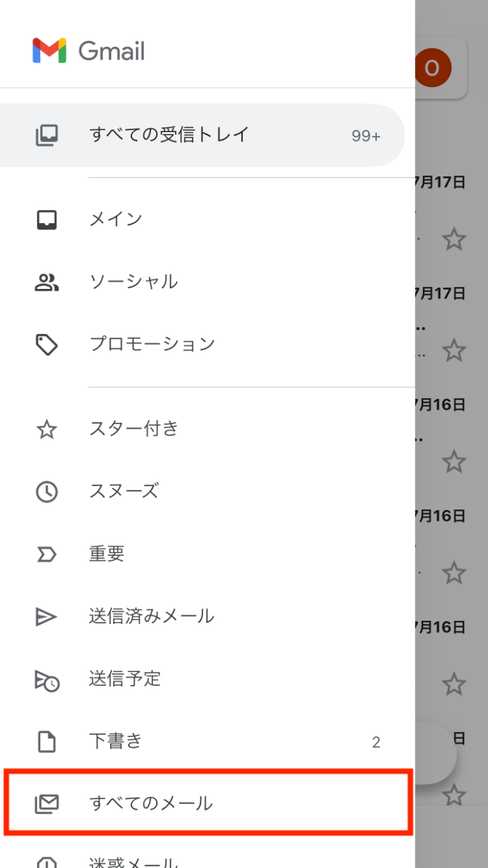Click the Gmail logo icon
The image size is (488, 868).
(49, 51)
